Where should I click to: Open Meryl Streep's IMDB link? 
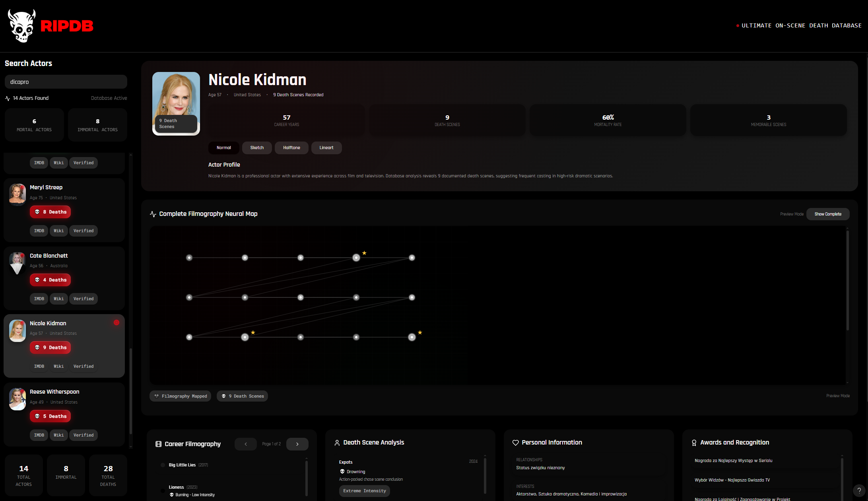click(x=39, y=231)
